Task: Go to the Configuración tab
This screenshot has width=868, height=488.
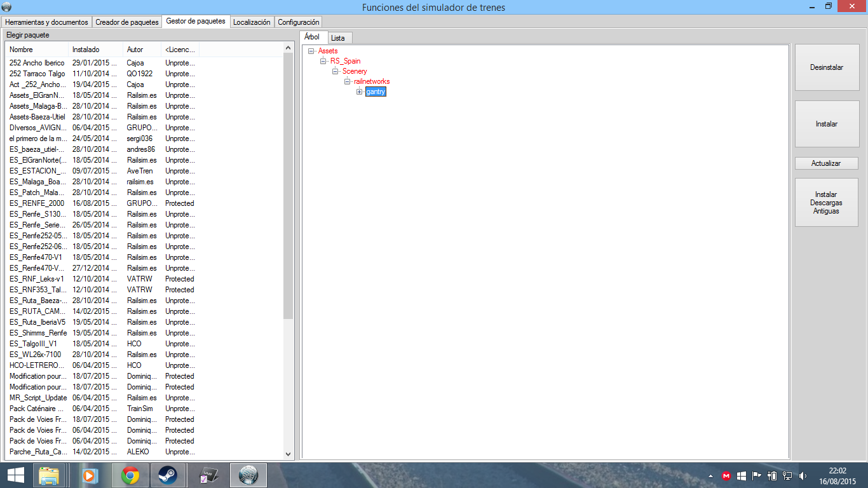Action: click(x=299, y=22)
